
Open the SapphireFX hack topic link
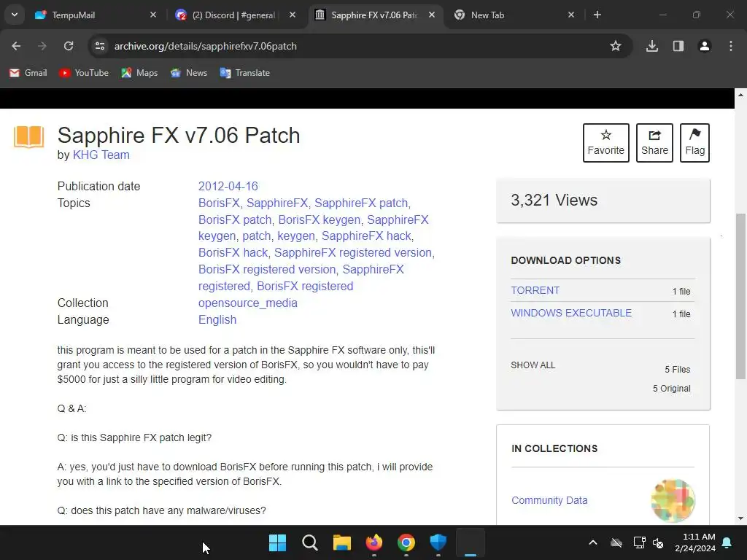point(366,236)
